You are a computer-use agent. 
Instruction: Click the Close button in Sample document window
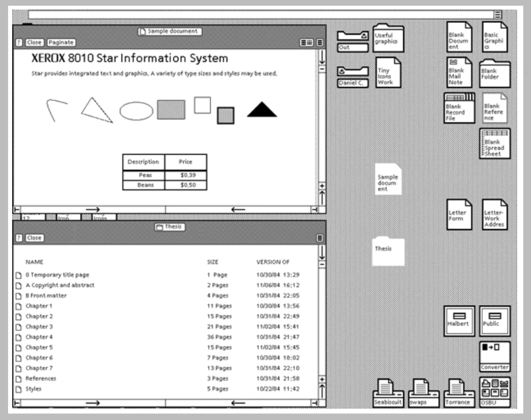pyautogui.click(x=34, y=43)
